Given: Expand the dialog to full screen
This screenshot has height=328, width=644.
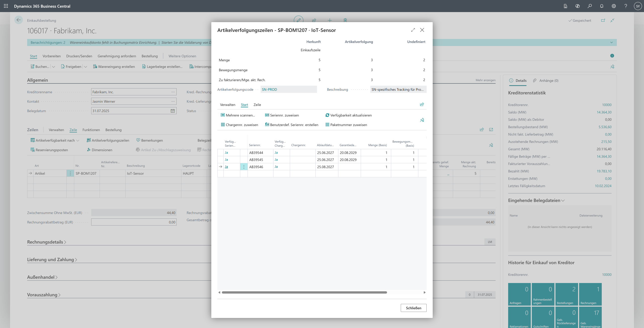Looking at the screenshot, I should click(x=413, y=30).
